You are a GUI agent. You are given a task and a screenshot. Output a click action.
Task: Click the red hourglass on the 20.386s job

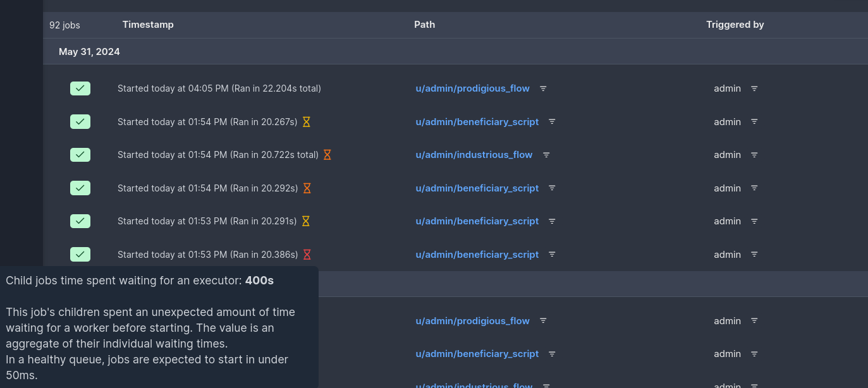pos(307,255)
